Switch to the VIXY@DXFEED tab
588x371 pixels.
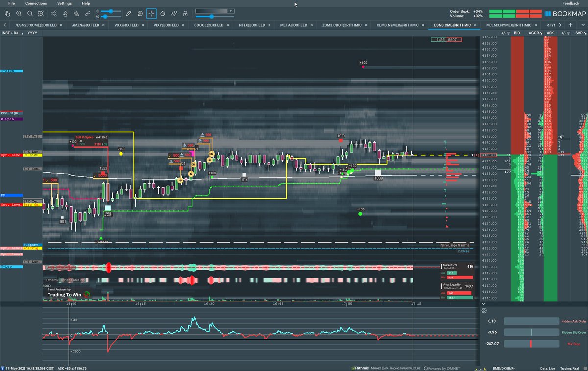pos(166,25)
